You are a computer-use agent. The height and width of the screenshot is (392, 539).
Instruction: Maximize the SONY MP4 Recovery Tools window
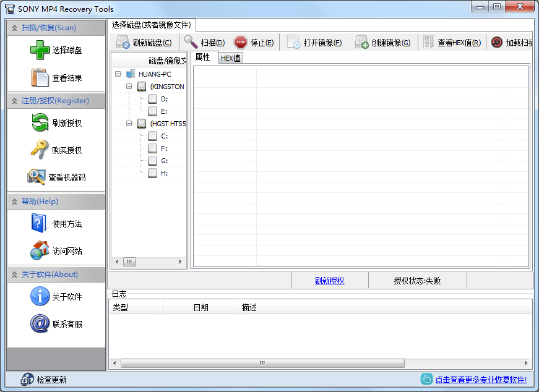click(497, 6)
